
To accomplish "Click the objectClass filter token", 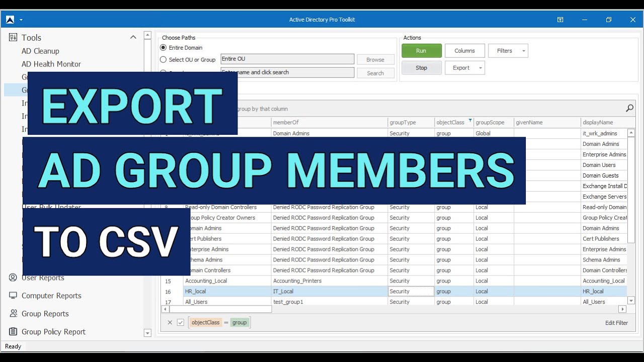I will [206, 323].
